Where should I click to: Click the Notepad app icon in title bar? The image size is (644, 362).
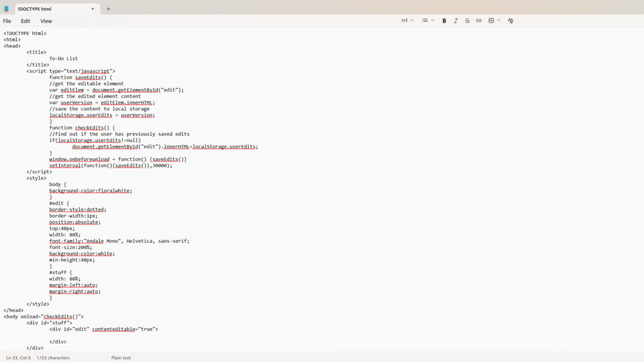[6, 9]
